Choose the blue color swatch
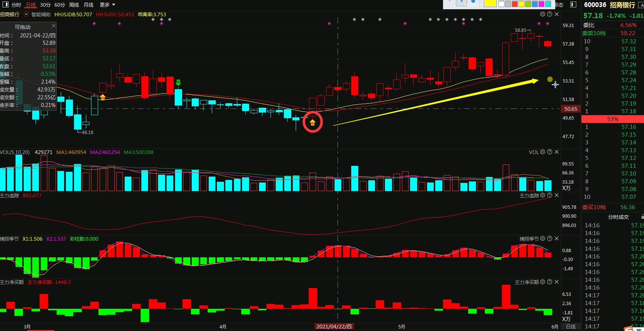This screenshot has width=644, height=331. click(535, 4)
